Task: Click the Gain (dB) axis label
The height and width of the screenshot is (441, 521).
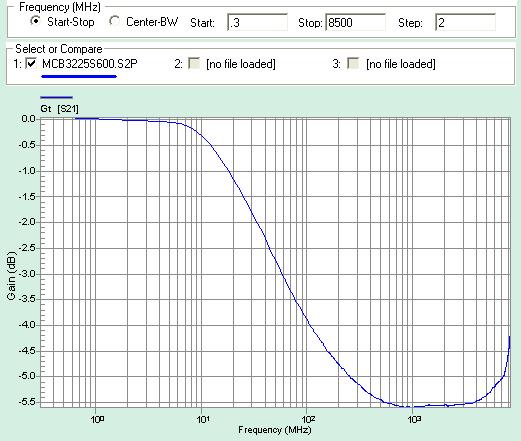Action: click(x=11, y=275)
